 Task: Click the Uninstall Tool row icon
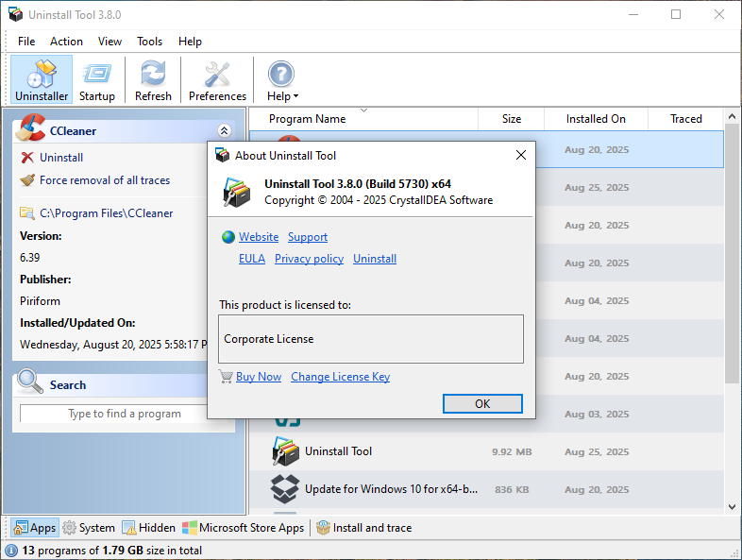point(285,451)
